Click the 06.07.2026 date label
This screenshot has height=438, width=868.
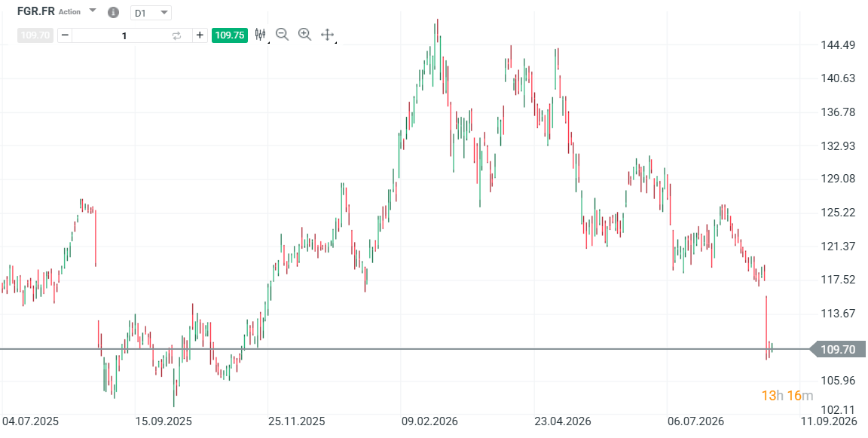695,421
